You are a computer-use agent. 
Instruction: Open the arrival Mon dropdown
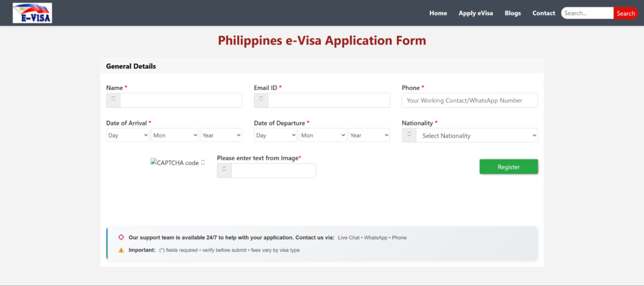coord(174,135)
